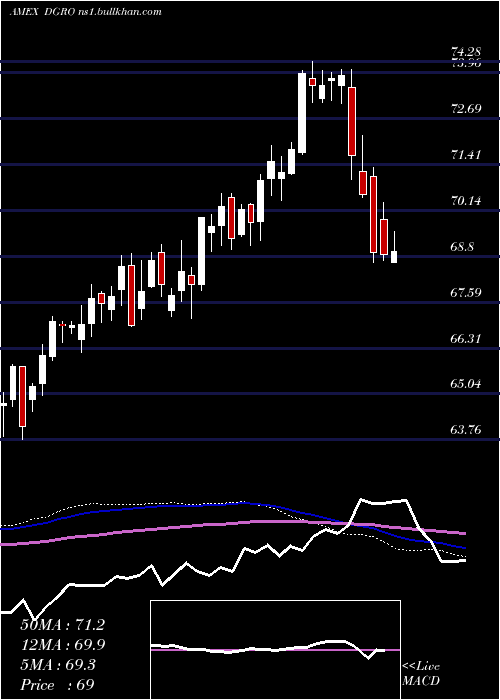Click the large red candlestick falling from the peak
The width and height of the screenshot is (500, 700).
coord(352,121)
